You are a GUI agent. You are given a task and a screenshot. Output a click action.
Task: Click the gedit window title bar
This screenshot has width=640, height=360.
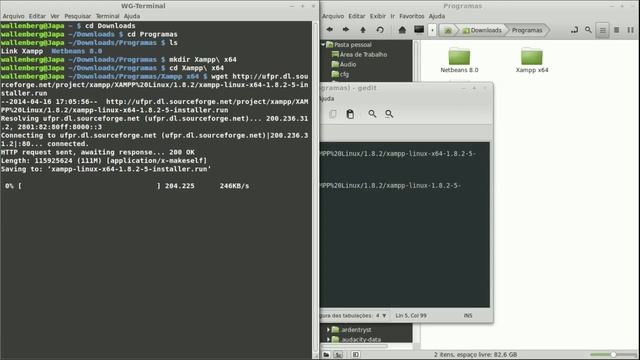(406, 88)
